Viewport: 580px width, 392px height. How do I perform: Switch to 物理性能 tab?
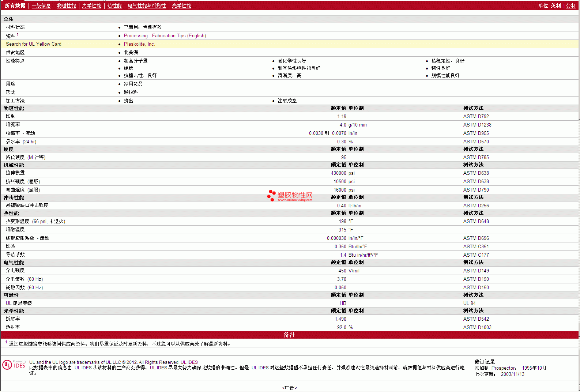tap(66, 6)
